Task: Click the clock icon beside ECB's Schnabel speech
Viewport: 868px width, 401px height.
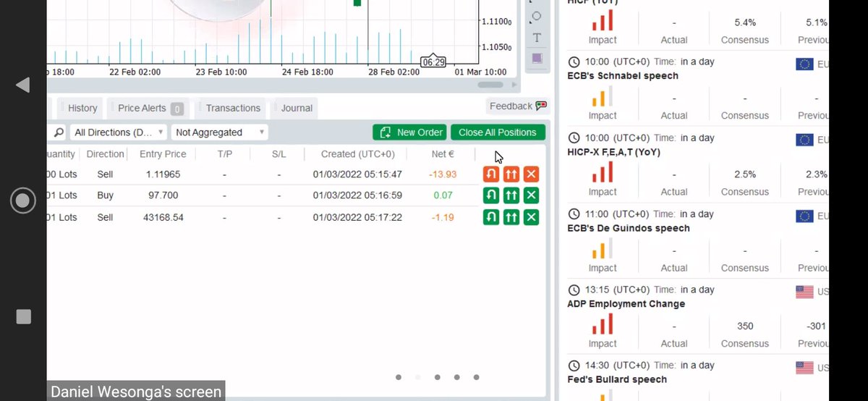Action: click(574, 62)
